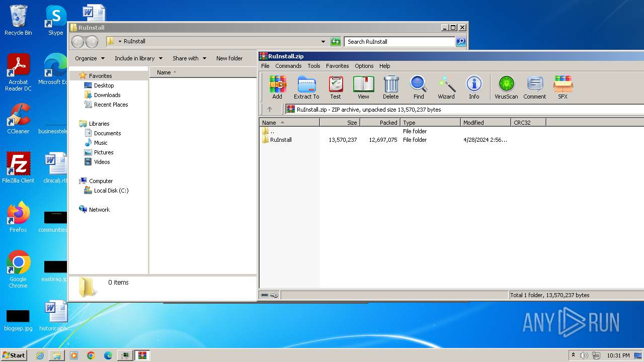The height and width of the screenshot is (362, 644).
Task: Click the Start button
Action: [x=14, y=355]
